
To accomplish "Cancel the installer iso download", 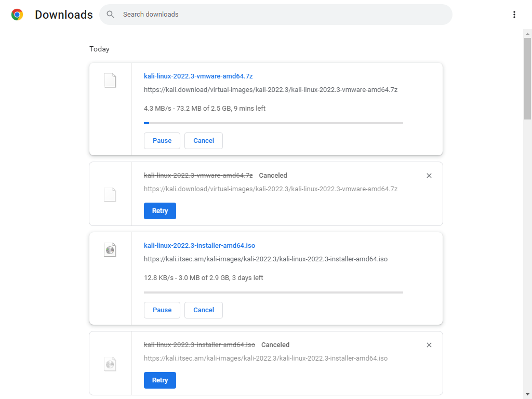I will pyautogui.click(x=204, y=310).
